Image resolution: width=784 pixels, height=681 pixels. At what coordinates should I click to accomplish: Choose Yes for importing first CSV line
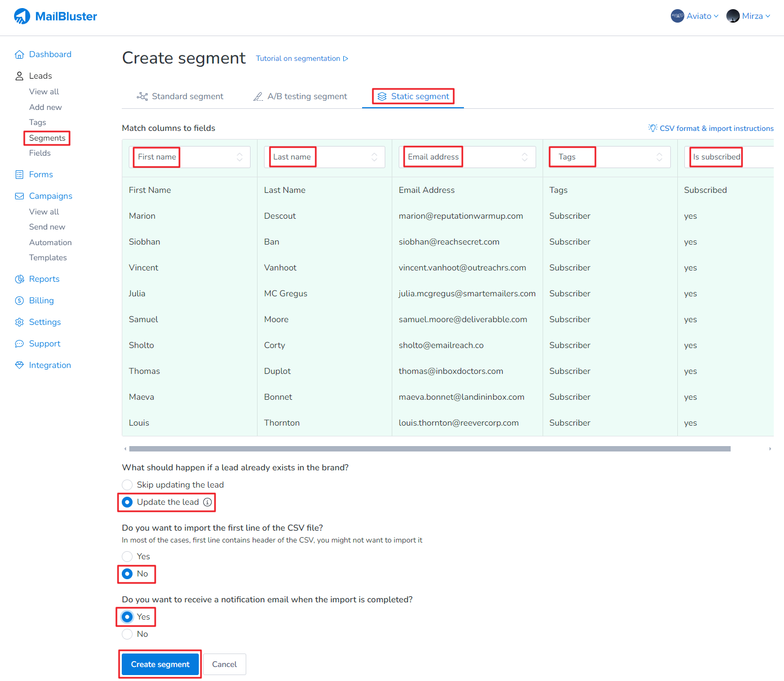point(127,557)
